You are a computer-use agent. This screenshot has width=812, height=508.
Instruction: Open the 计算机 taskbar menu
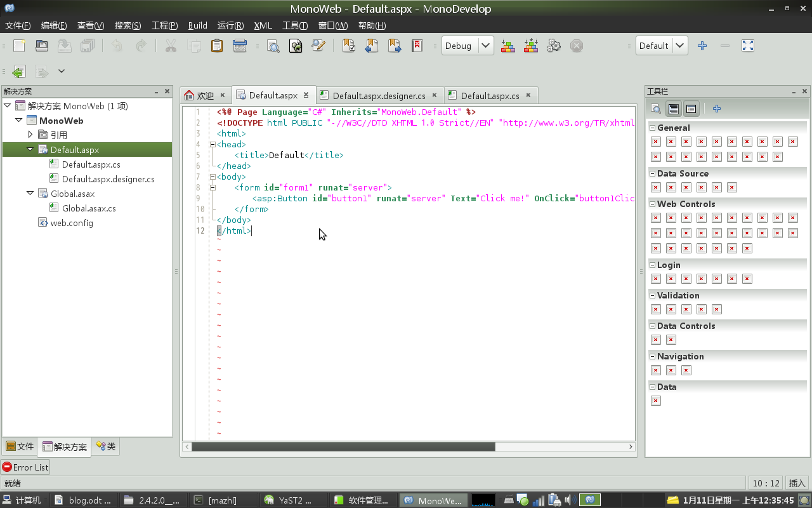[x=22, y=500]
